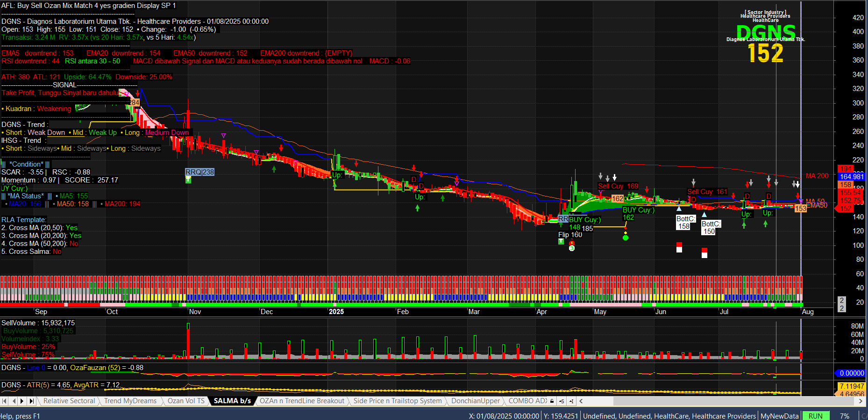Jump to the last chart sheet tab

tap(31, 401)
